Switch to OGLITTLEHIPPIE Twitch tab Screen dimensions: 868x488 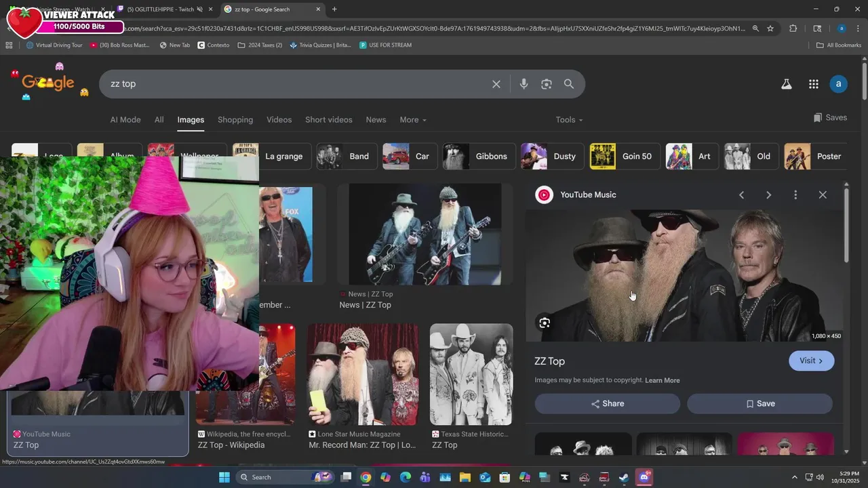point(160,9)
